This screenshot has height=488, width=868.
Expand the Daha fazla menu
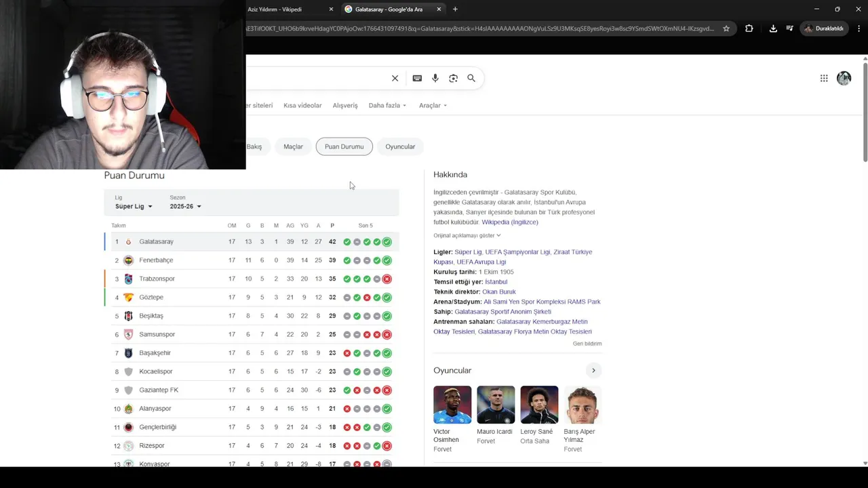[387, 105]
